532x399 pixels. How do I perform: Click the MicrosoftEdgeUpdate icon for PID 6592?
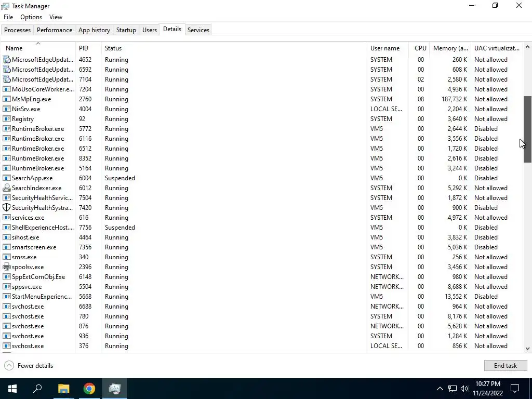pyautogui.click(x=6, y=69)
